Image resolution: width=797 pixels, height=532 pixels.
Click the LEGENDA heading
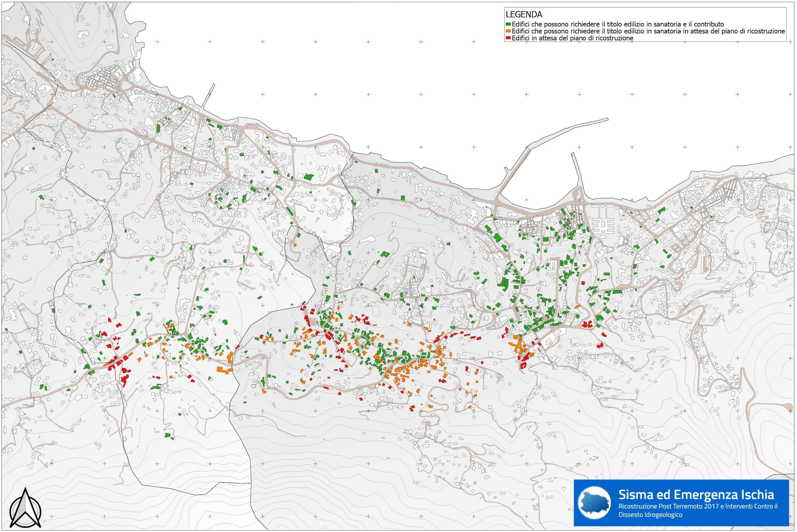[524, 15]
